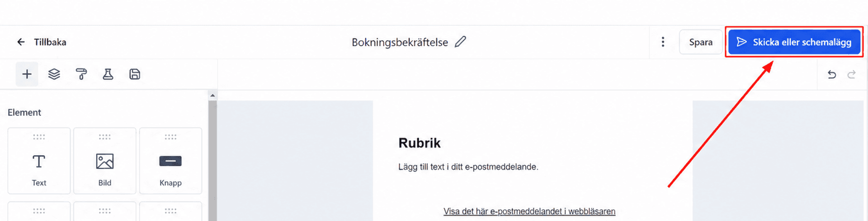Select the Knapp element tile
The height and width of the screenshot is (221, 868).
tap(170, 161)
